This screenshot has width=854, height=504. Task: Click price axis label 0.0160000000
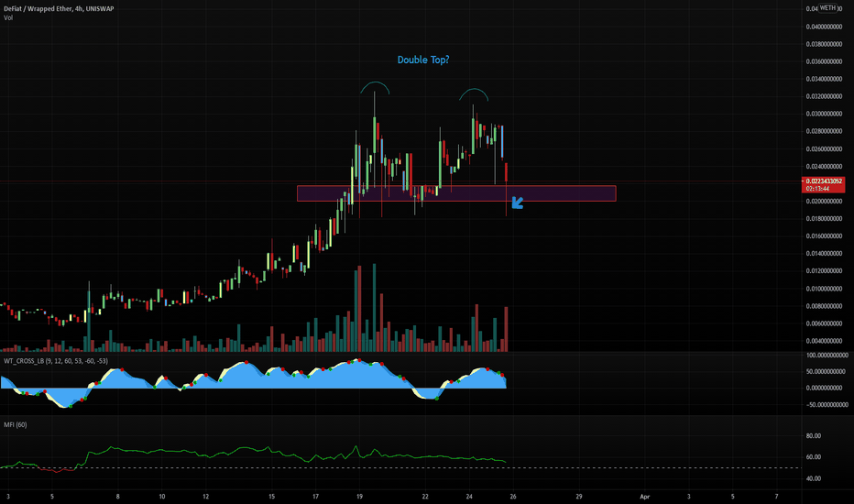pyautogui.click(x=824, y=236)
